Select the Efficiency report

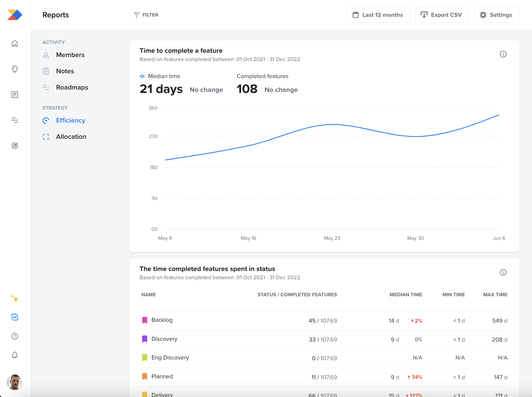pyautogui.click(x=70, y=120)
